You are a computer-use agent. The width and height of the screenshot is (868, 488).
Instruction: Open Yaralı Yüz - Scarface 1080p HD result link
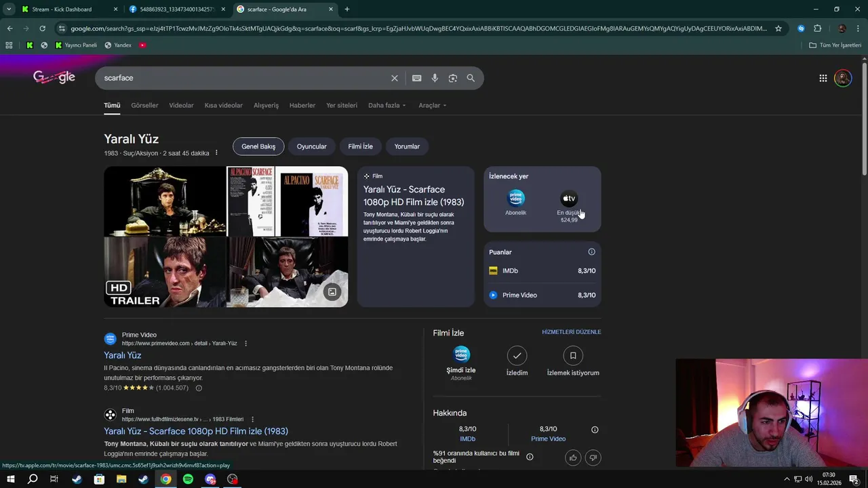[196, 431]
